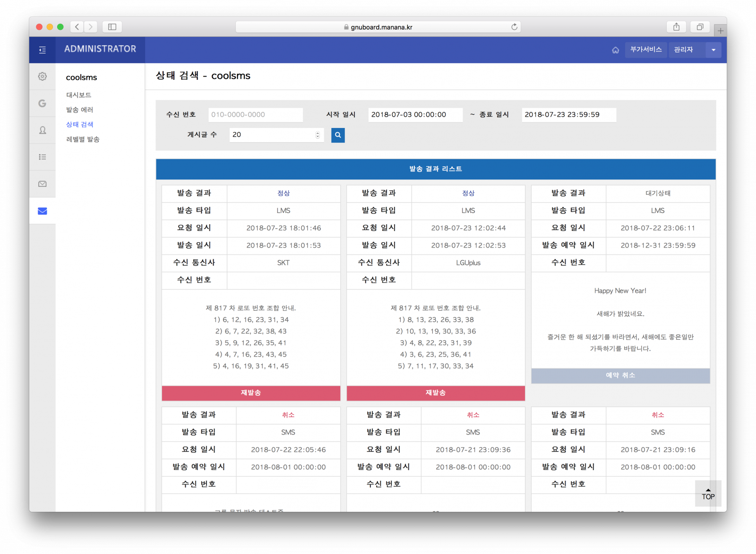Open the member user sidebar icon

tap(43, 130)
